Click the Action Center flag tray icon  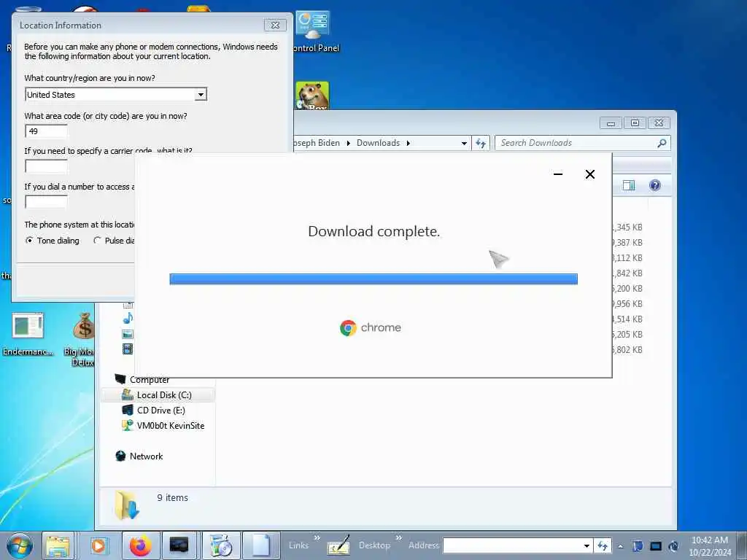click(x=638, y=546)
